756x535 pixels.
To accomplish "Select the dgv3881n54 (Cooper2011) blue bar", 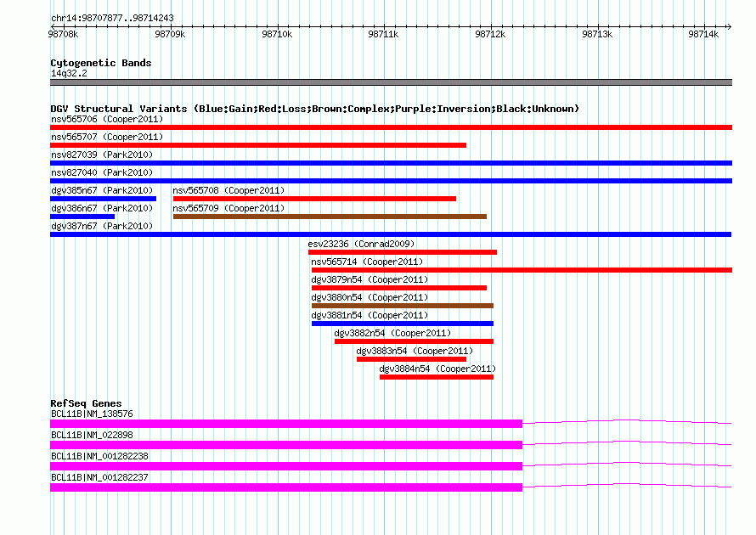I will click(403, 324).
